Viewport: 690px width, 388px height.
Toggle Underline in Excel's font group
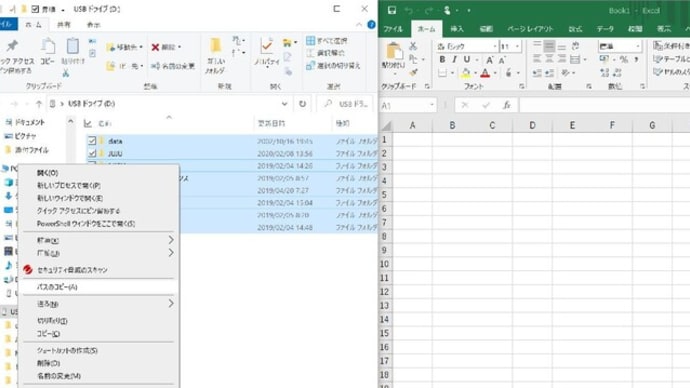466,59
